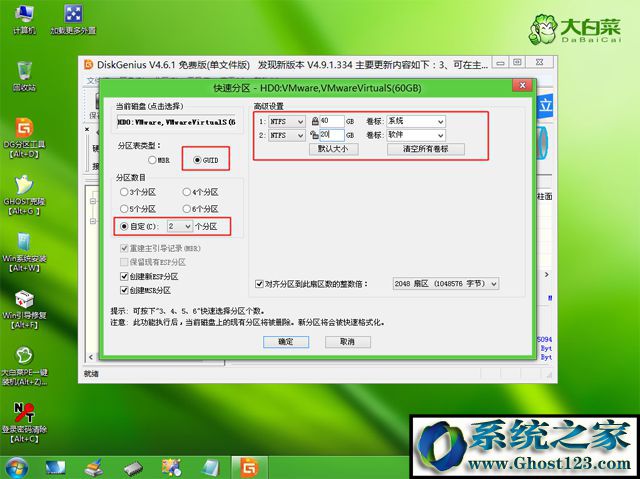Image resolution: width=640 pixels, height=479 pixels.
Task: Toggle 对齐分区到此扇区数的整数倍 checkbox
Action: (259, 284)
